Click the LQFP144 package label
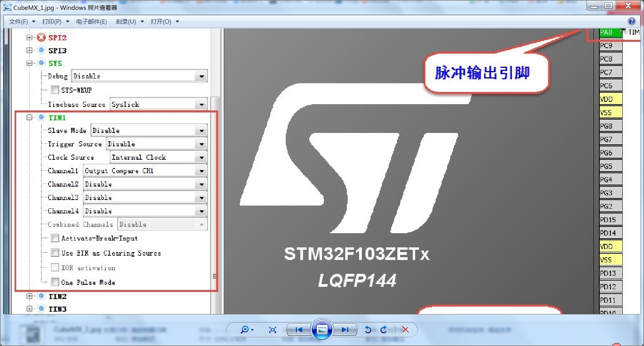644x346 pixels. coord(357,281)
